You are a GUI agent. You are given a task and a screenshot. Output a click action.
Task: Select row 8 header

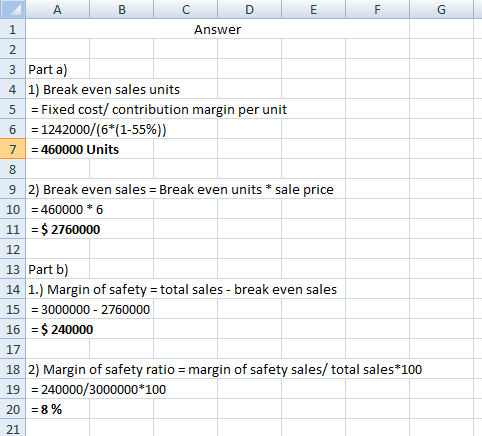click(x=13, y=169)
